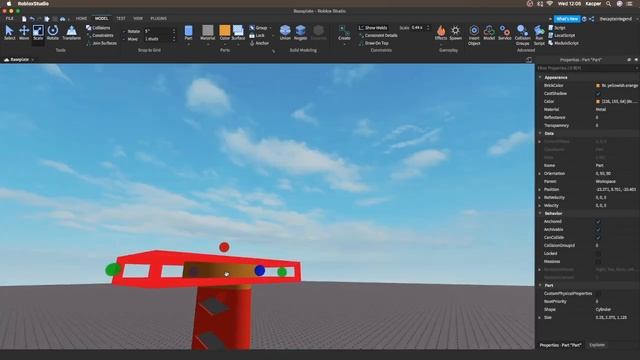The width and height of the screenshot is (640, 360).
Task: Choose the Rotate tool
Action: (x=53, y=32)
